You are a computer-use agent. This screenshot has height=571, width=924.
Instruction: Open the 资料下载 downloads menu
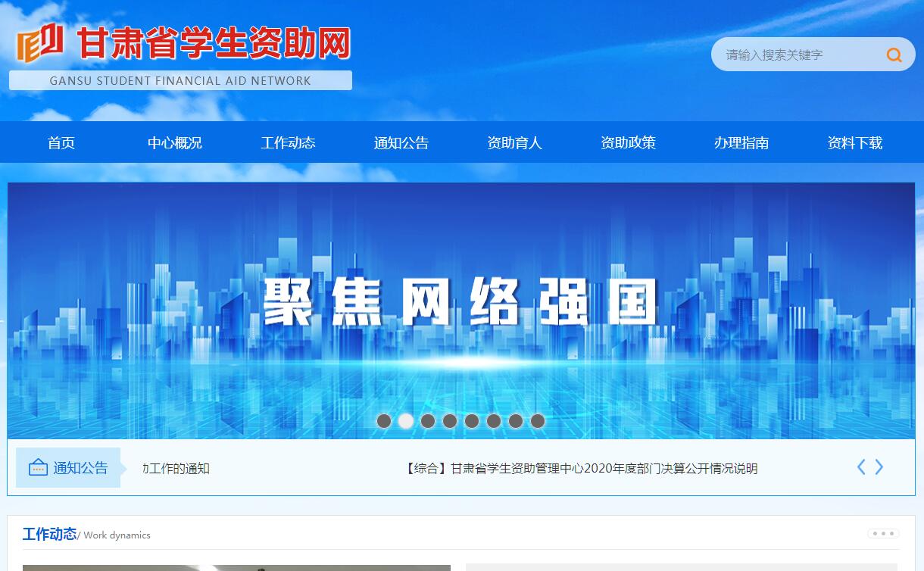855,143
